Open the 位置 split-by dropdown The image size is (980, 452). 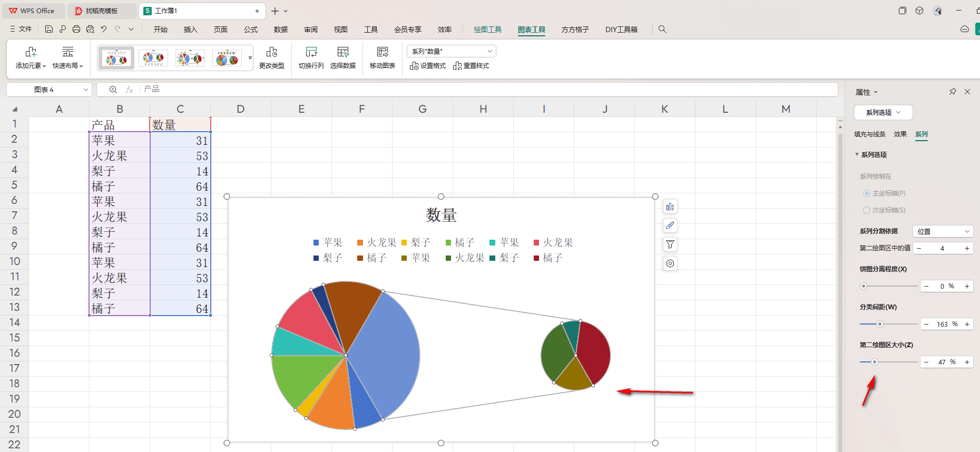[943, 231]
